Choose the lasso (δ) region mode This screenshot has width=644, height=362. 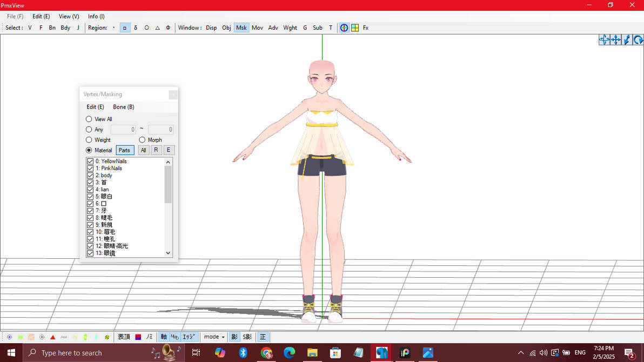coord(136,28)
